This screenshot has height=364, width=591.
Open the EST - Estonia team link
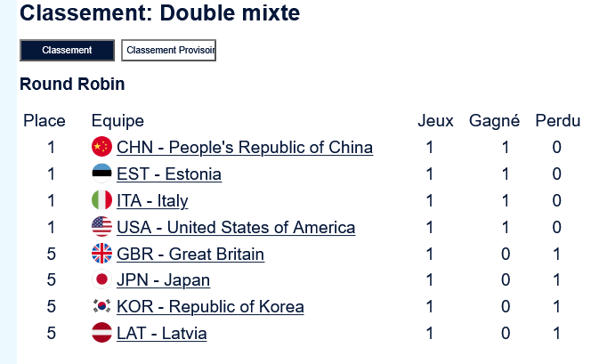tap(169, 174)
